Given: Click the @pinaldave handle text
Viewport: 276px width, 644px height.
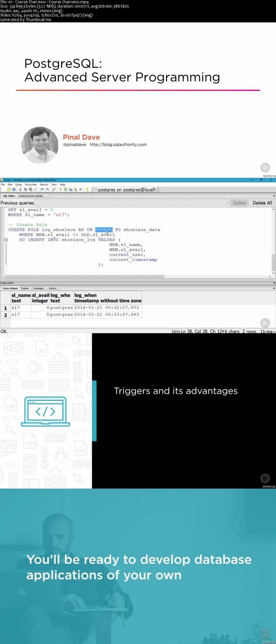Looking at the screenshot, I should (x=75, y=145).
